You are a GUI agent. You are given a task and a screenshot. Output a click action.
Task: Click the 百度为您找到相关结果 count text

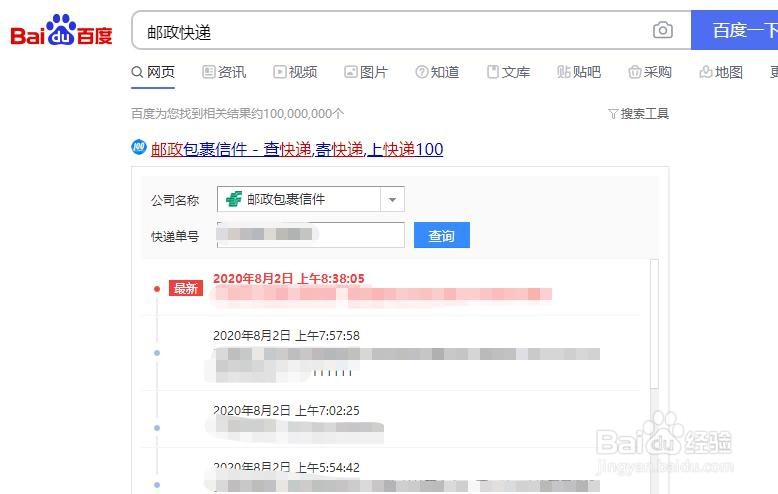238,114
